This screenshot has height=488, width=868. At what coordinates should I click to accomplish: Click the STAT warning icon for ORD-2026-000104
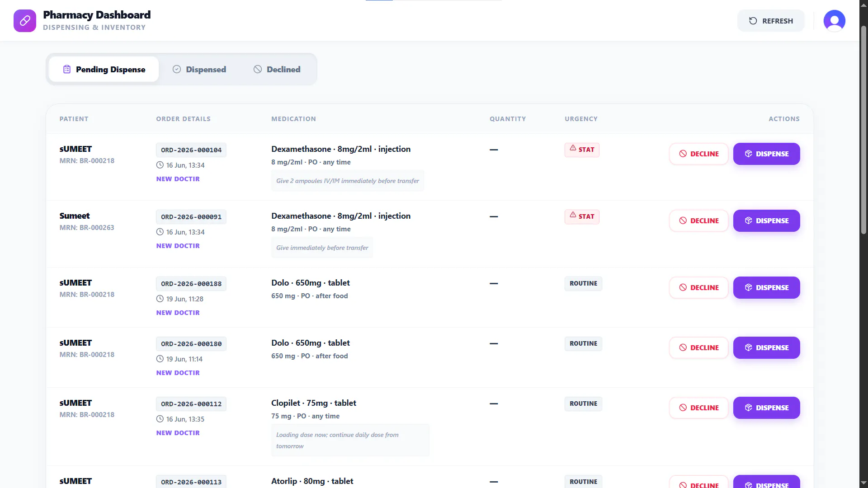click(573, 148)
